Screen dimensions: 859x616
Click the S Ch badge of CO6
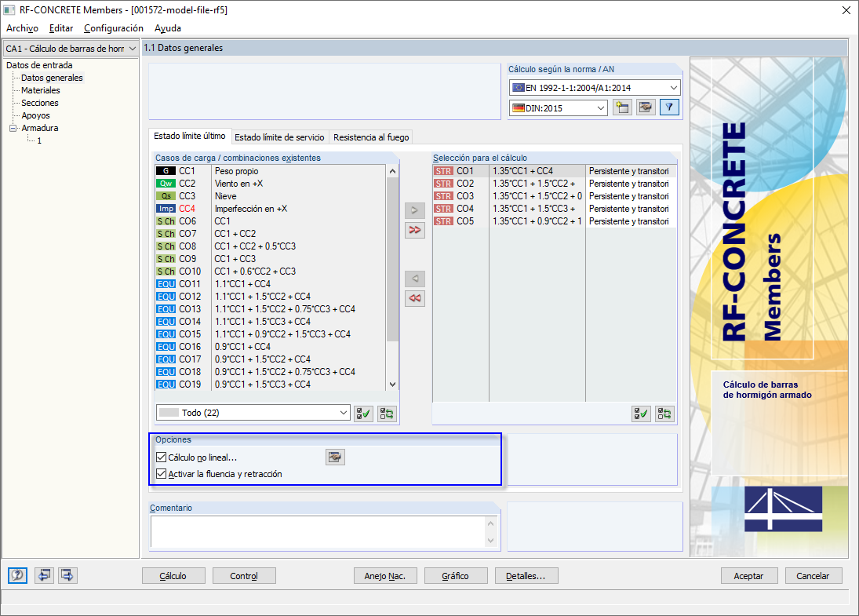166,221
